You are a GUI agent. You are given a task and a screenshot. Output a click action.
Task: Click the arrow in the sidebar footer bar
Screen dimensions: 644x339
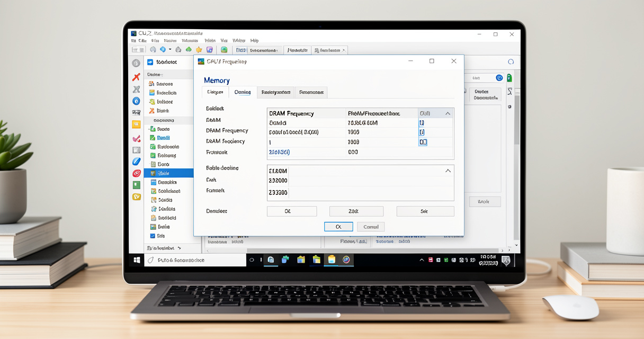[180, 248]
